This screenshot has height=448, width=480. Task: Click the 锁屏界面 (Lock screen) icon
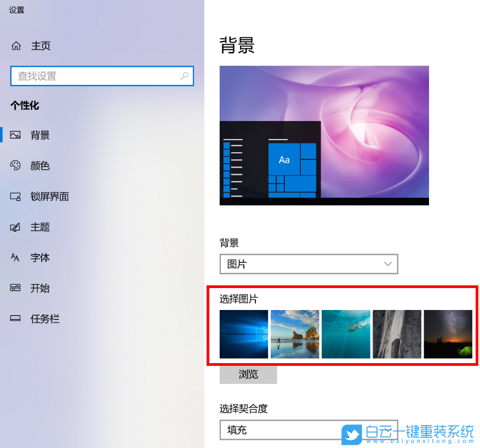pos(16,196)
